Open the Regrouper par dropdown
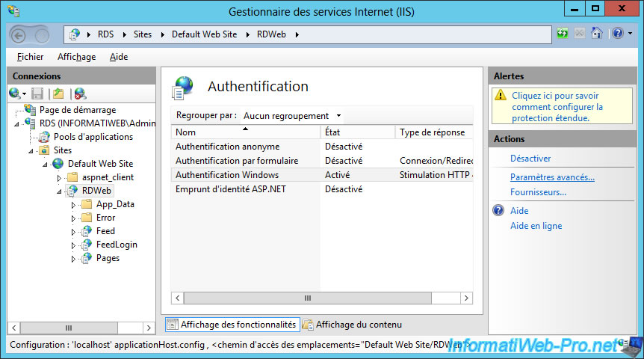This screenshot has height=359, width=644. [x=292, y=116]
